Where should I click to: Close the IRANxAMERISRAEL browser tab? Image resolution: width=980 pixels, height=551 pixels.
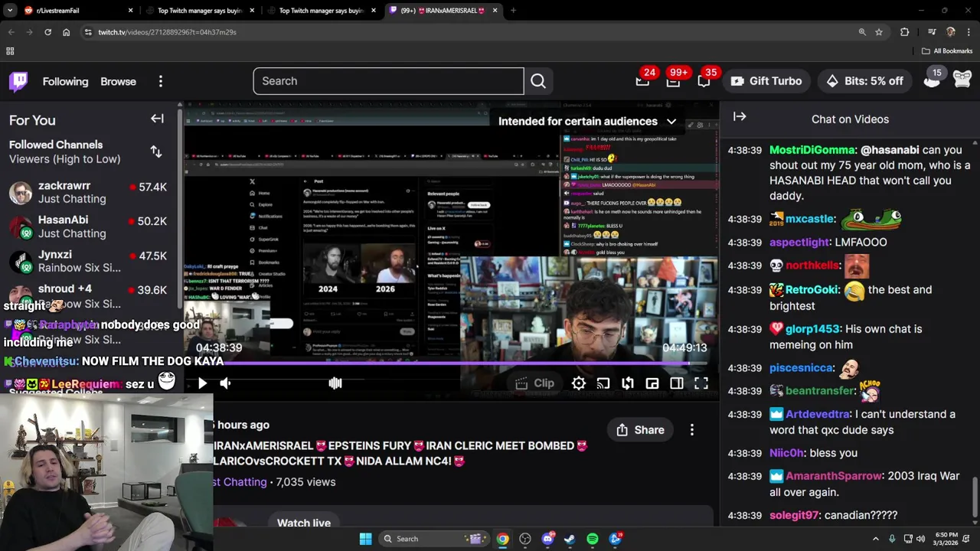[x=495, y=11]
